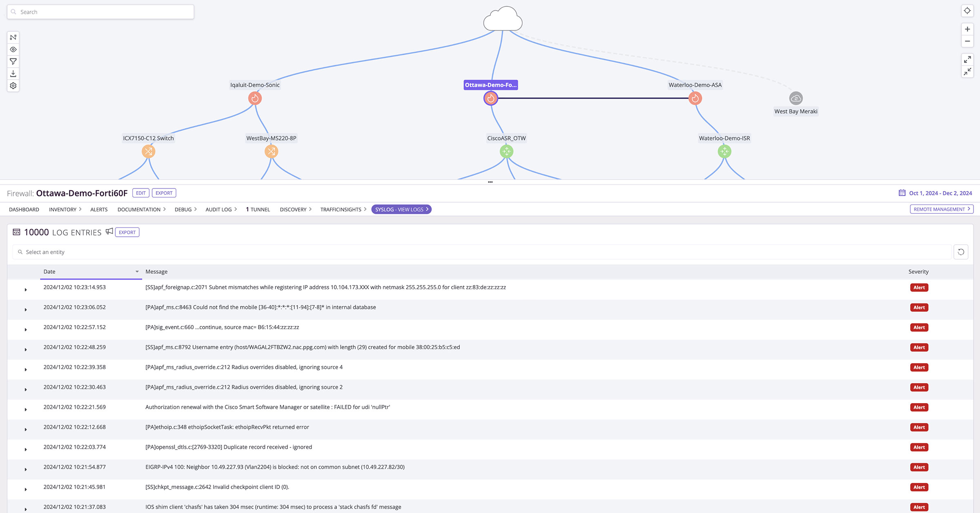Click the ICX7150-C12 Switch orange icon
The width and height of the screenshot is (980, 513).
point(148,152)
